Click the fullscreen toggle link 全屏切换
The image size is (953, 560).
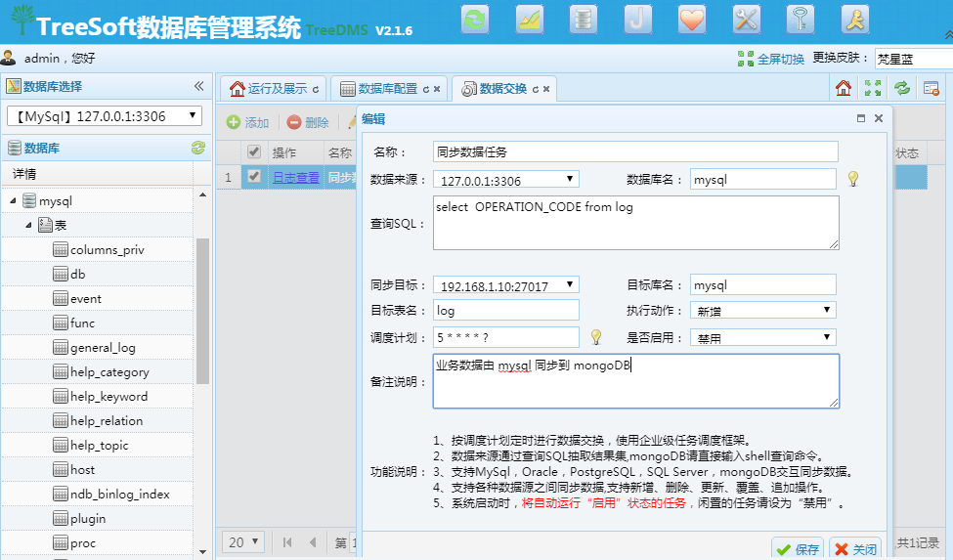[x=780, y=59]
